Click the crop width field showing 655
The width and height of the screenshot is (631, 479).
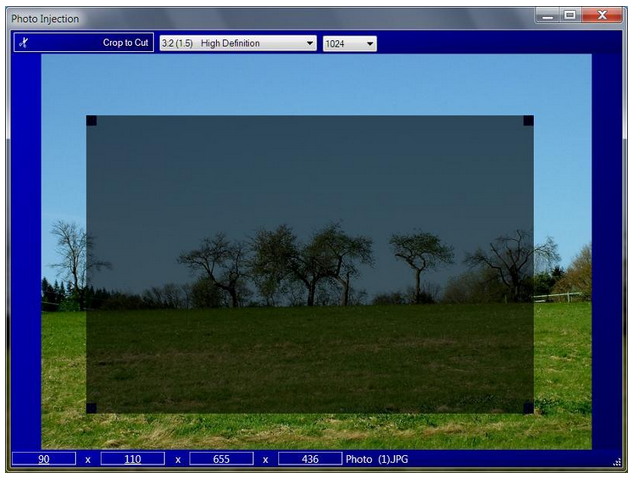221,459
